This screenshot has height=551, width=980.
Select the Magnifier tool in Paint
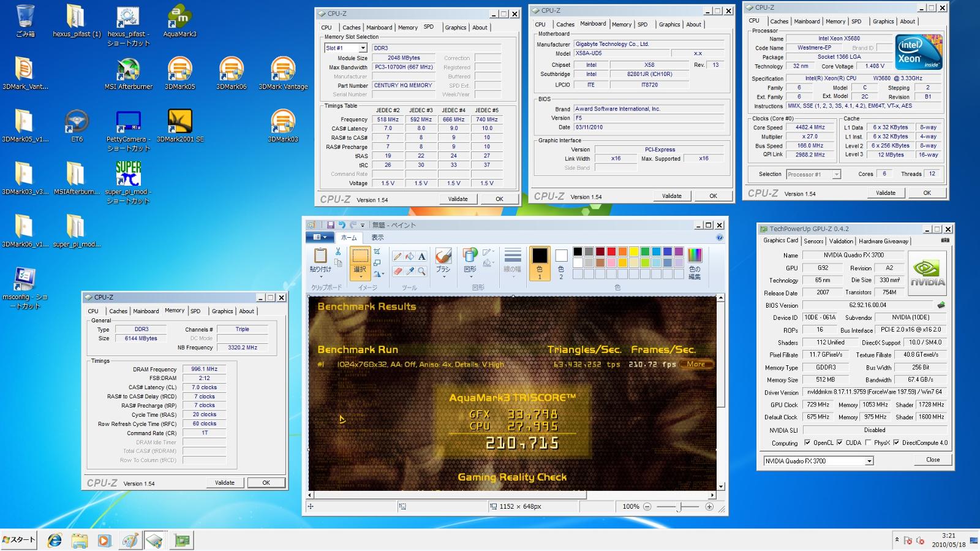[422, 271]
